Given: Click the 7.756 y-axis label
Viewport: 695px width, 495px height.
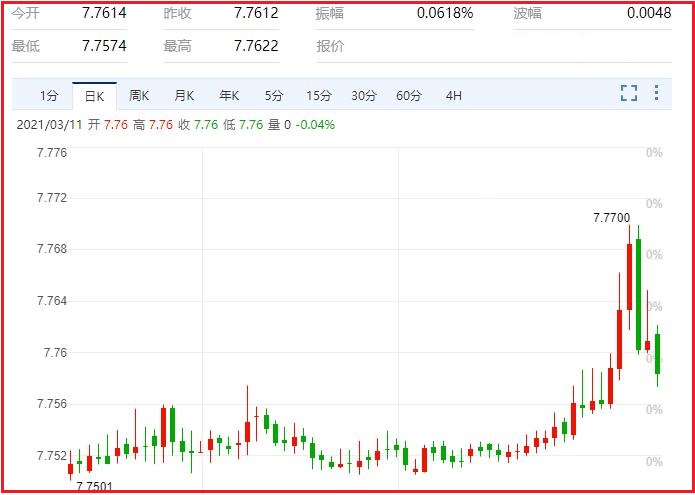Looking at the screenshot, I should [52, 404].
